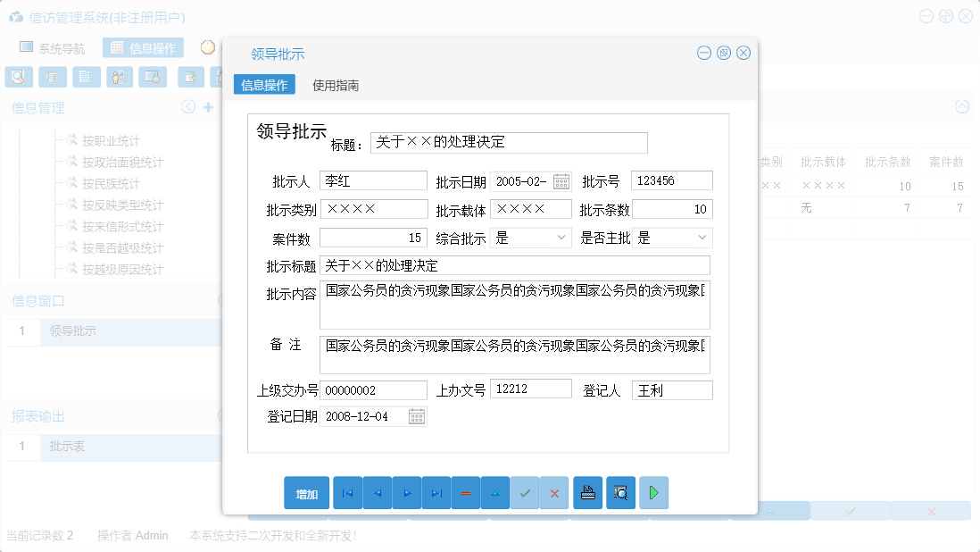
Task: Open the 是否主批 dropdown
Action: [x=701, y=238]
